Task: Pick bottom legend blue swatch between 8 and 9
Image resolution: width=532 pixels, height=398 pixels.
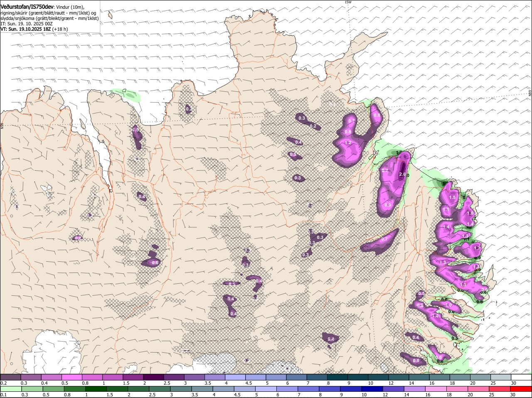Action: [x=330, y=389]
